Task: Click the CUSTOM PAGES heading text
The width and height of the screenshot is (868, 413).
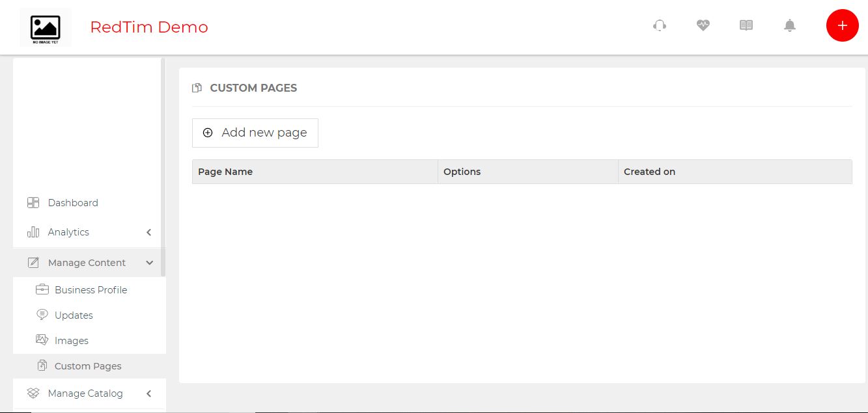Action: pyautogui.click(x=253, y=88)
